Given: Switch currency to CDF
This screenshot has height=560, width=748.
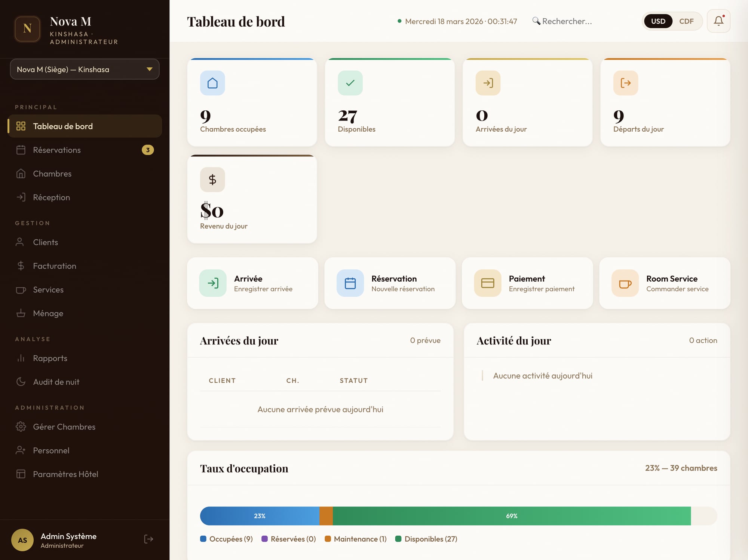Looking at the screenshot, I should click(687, 21).
